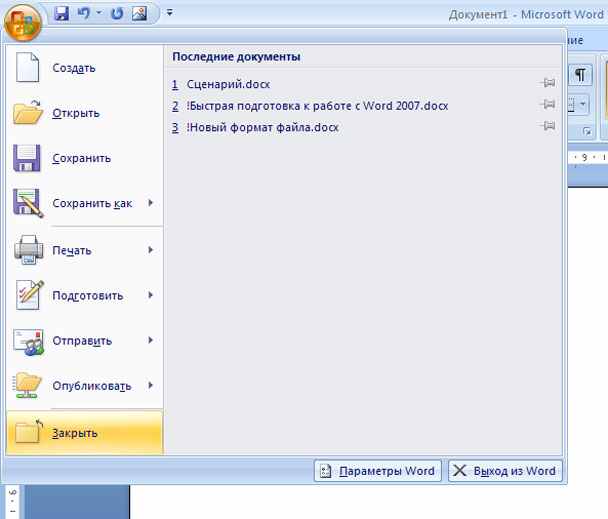Click the floppy disk icon for Сохранить
The height and width of the screenshot is (519, 608).
(x=27, y=158)
